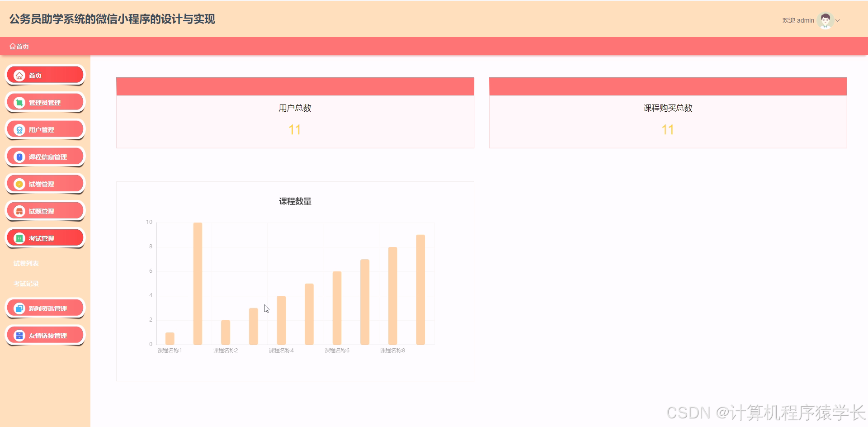The width and height of the screenshot is (868, 427).
Task: Click the bar above 课程名称6
Action: (x=337, y=308)
